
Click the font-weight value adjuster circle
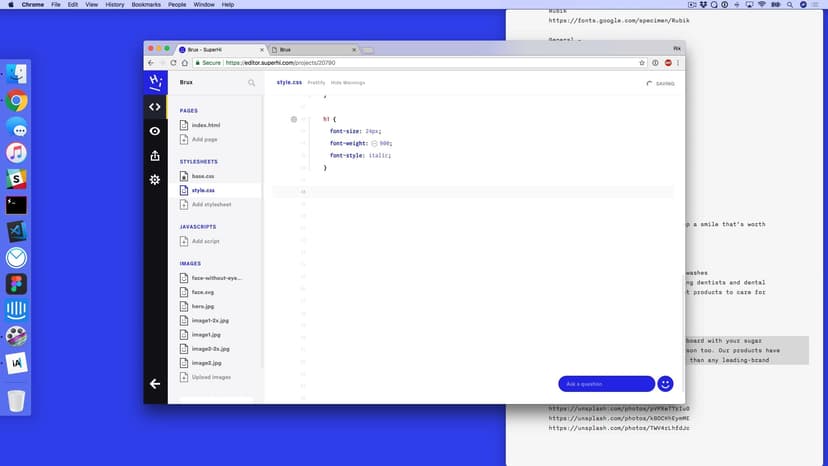[x=374, y=143]
